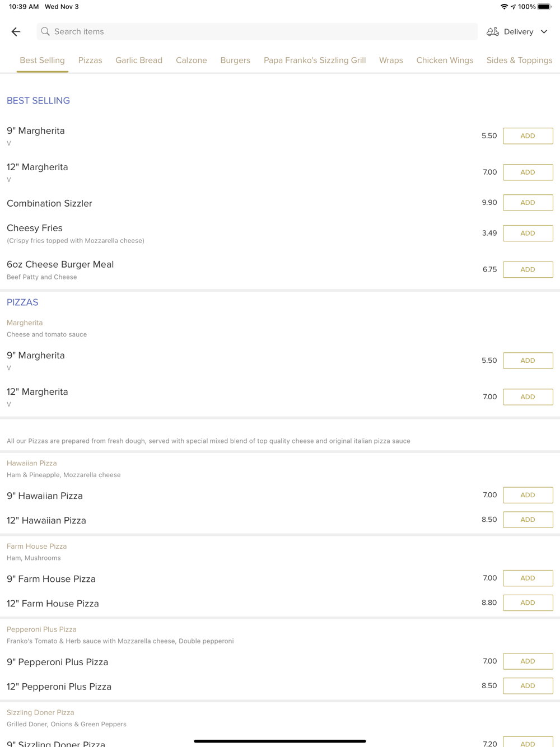Tap the battery status icon
560x747 pixels.
[544, 7]
